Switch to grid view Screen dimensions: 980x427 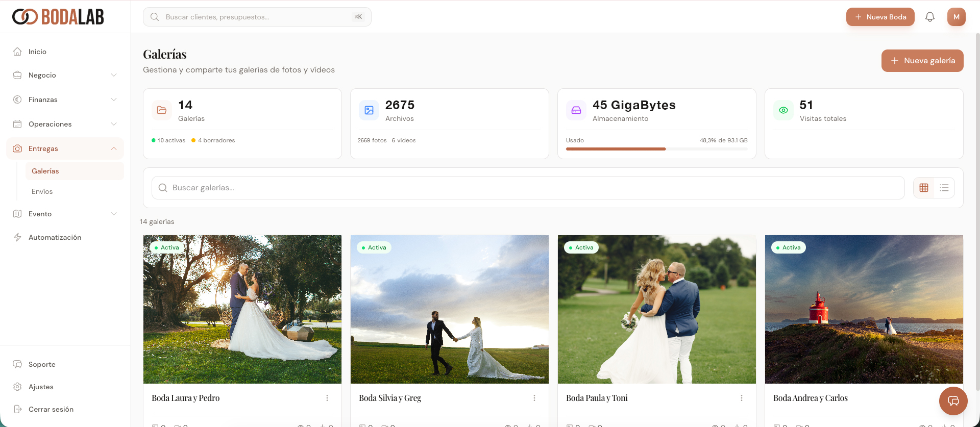point(924,188)
